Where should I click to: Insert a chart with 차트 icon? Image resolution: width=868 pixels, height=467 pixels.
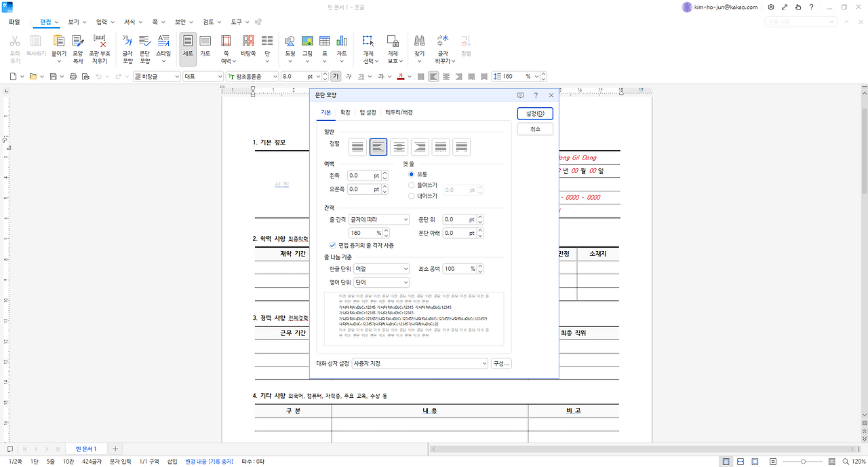[x=342, y=48]
